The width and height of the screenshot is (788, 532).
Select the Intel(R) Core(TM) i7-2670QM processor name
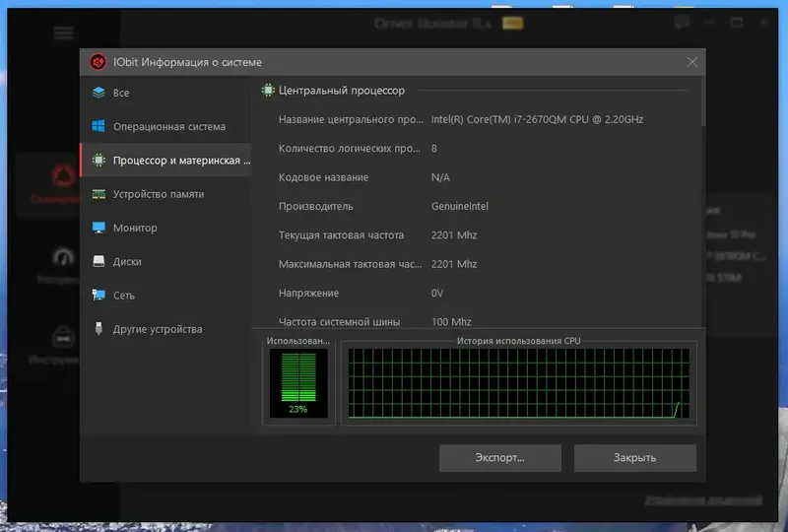537,119
